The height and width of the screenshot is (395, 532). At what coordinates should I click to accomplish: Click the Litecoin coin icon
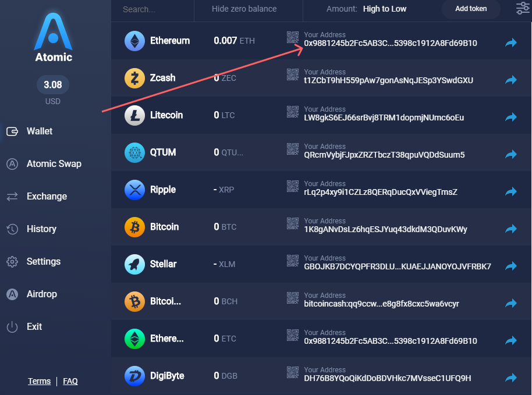pos(134,115)
